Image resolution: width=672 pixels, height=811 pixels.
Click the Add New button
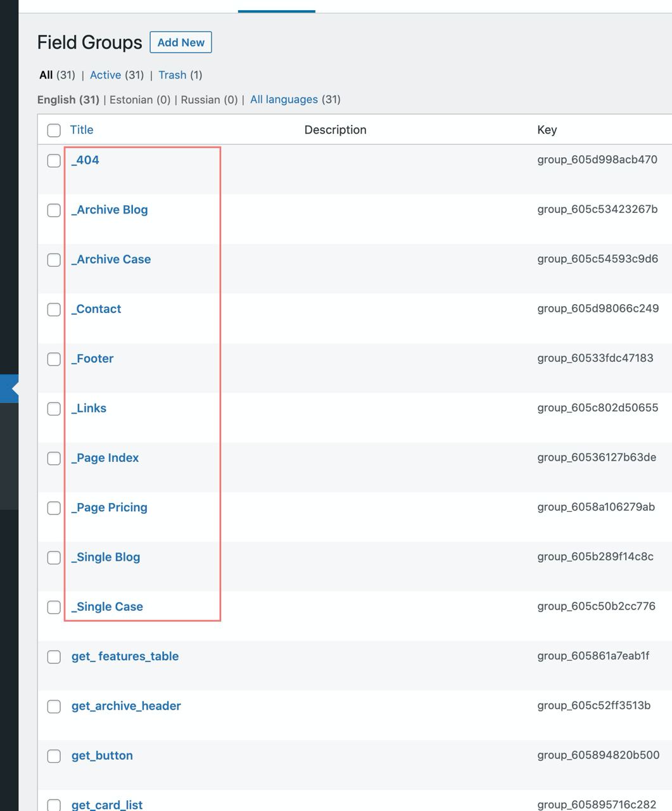coord(181,42)
